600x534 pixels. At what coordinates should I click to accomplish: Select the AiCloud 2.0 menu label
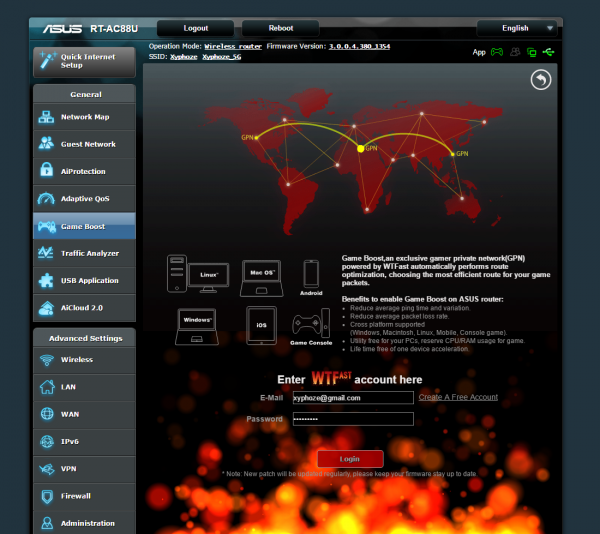coord(82,308)
